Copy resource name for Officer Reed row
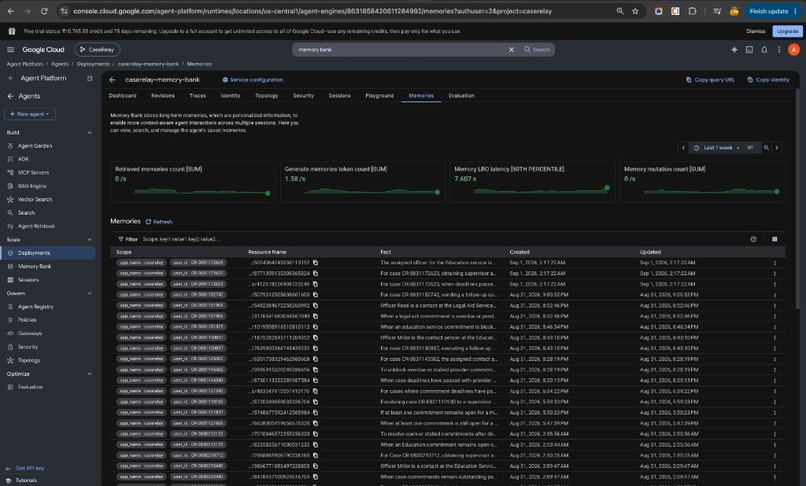The image size is (806, 486). coord(316,305)
